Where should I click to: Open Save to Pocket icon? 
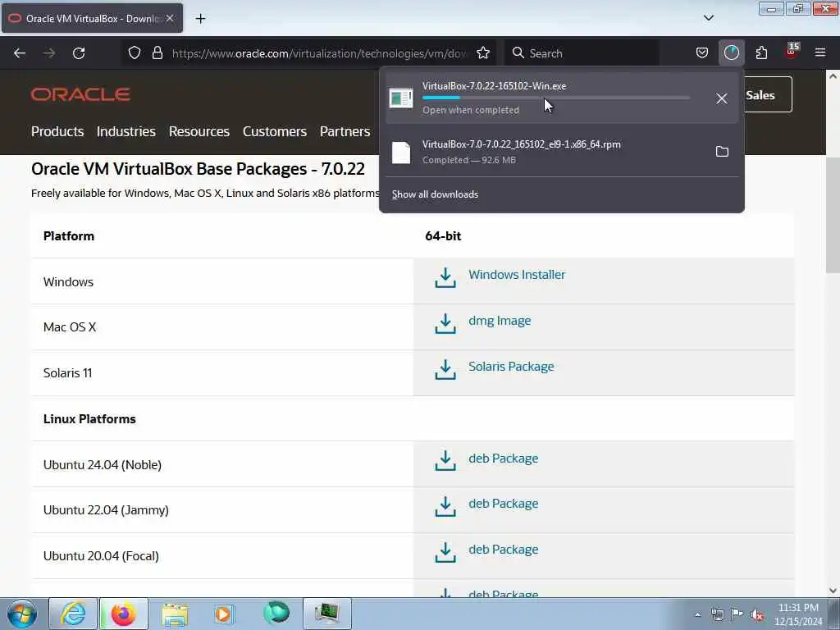(702, 53)
